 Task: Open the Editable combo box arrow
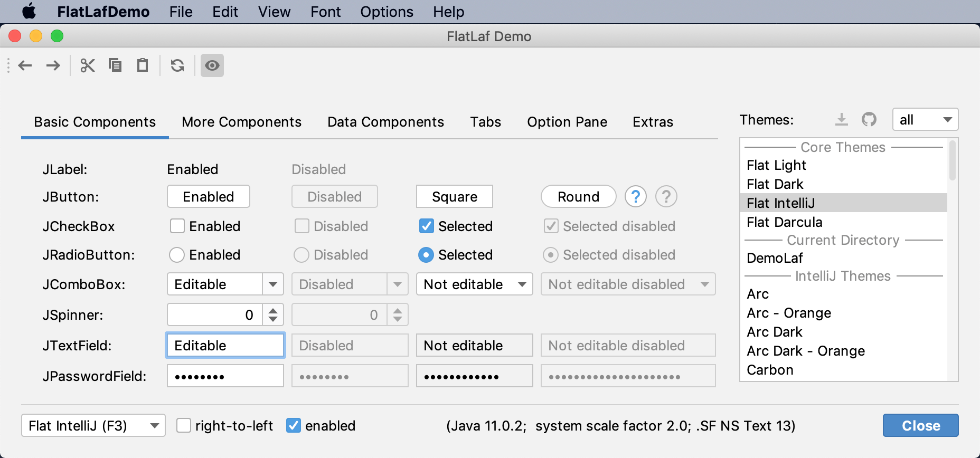[x=273, y=284]
